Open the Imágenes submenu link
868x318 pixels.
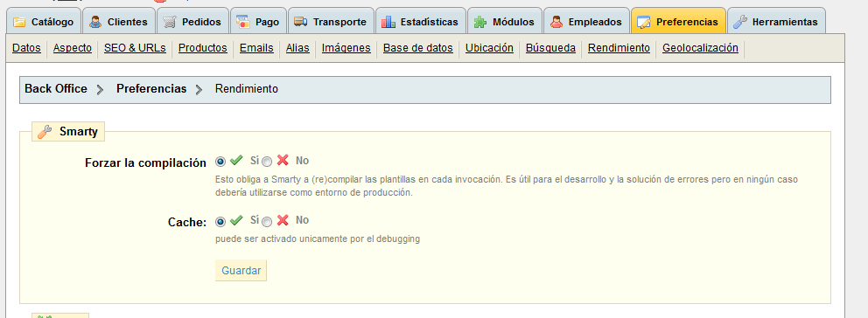pyautogui.click(x=346, y=48)
